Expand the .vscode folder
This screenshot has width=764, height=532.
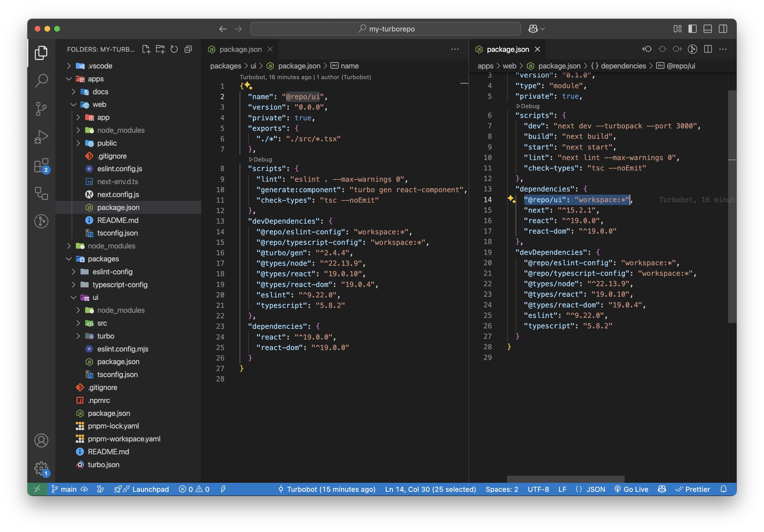(x=100, y=66)
